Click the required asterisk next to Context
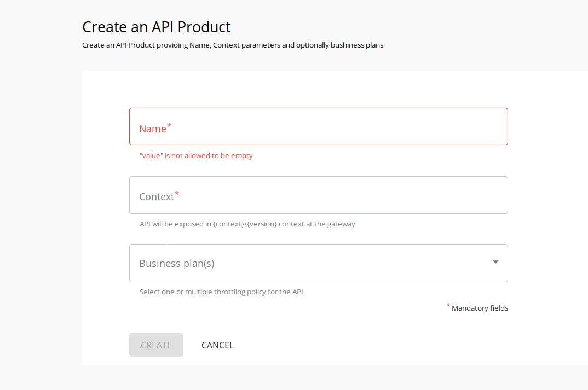 coord(177,193)
